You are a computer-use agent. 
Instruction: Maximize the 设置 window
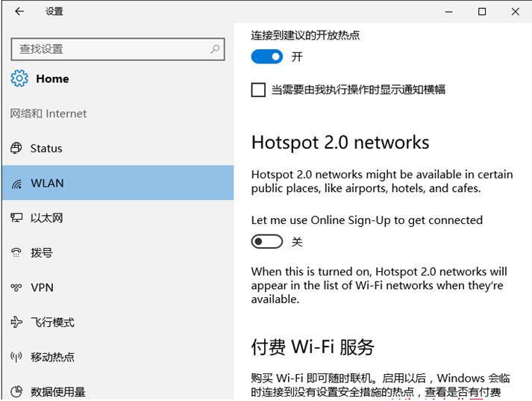click(x=482, y=12)
